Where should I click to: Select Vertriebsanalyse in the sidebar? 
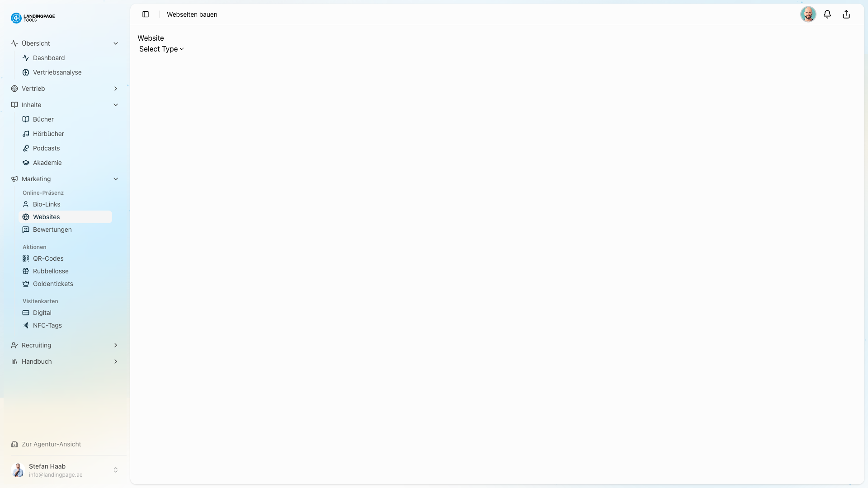coord(57,72)
